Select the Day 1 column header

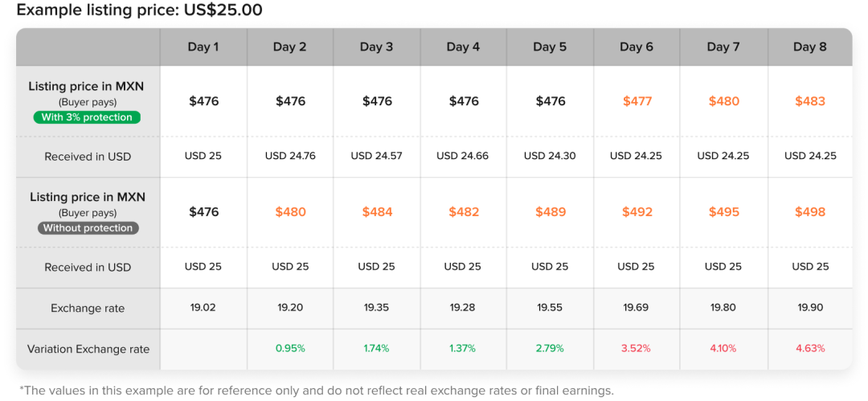tap(203, 47)
